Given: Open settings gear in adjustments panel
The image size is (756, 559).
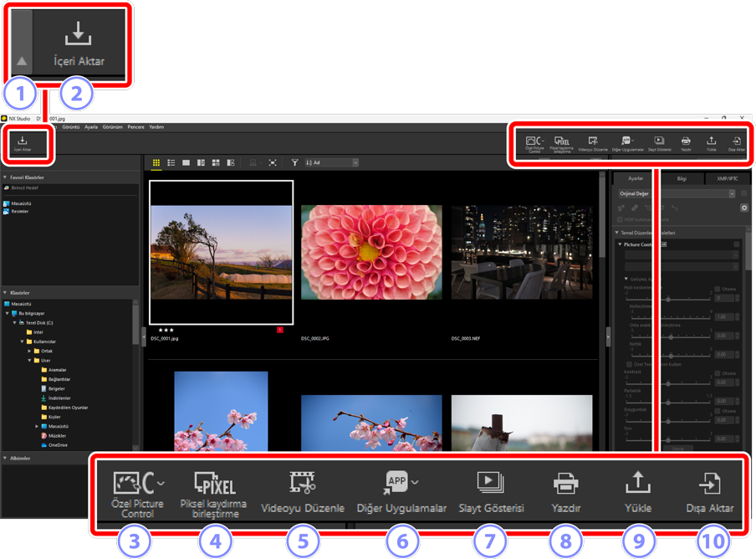Looking at the screenshot, I should [743, 208].
